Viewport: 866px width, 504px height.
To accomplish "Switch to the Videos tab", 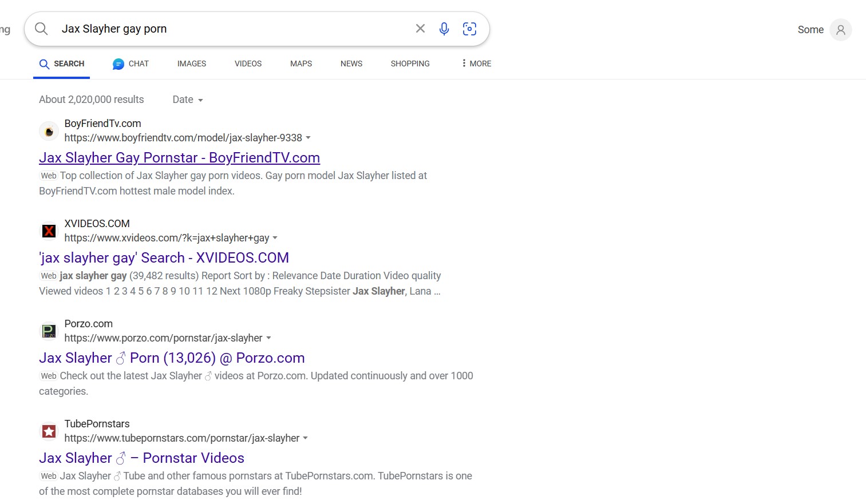I will [248, 64].
